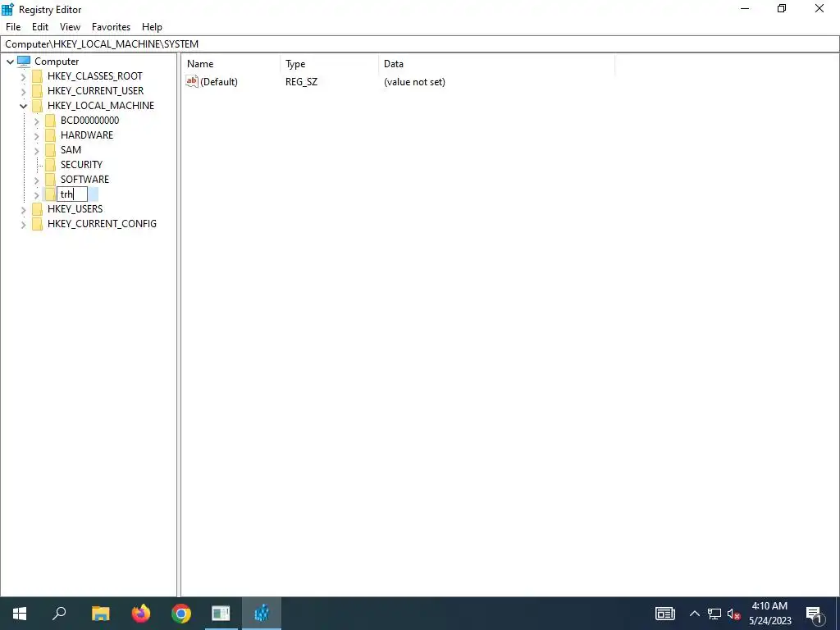Select the HKEY_CURRENT_CONFIG label
This screenshot has width=840, height=630.
pos(102,224)
